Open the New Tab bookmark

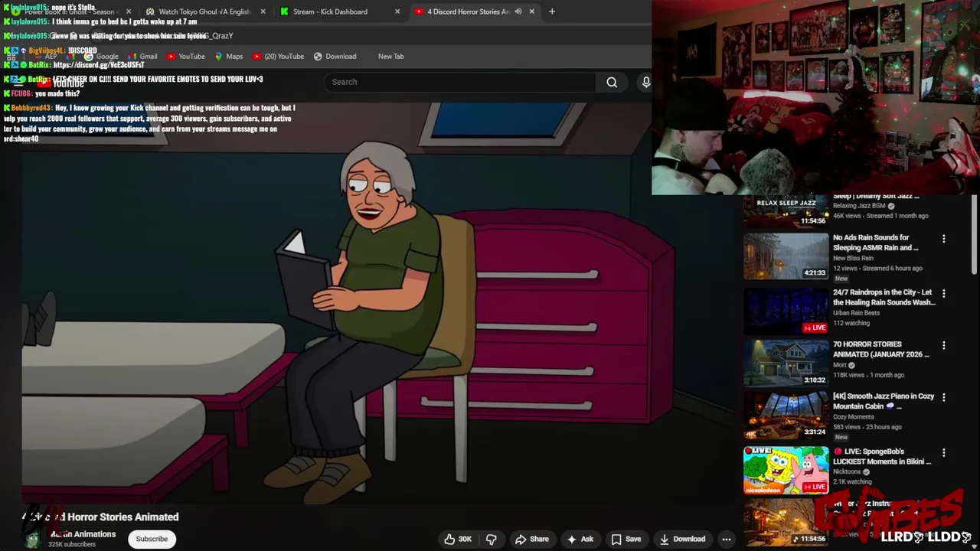pyautogui.click(x=390, y=56)
